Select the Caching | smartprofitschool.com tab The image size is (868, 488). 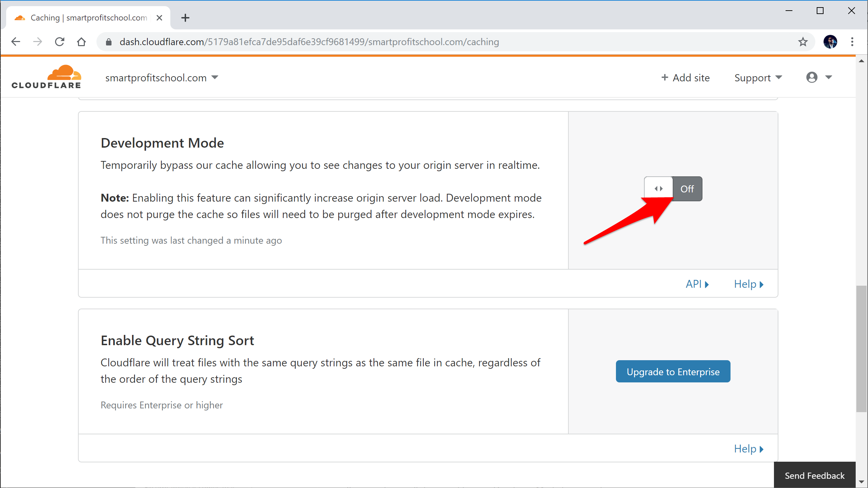[88, 18]
